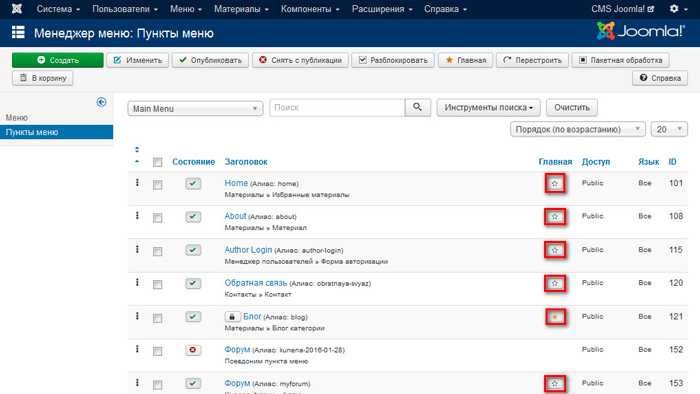This screenshot has width=700, height=394.
Task: Check the Форум myforum row checkbox
Action: click(158, 384)
